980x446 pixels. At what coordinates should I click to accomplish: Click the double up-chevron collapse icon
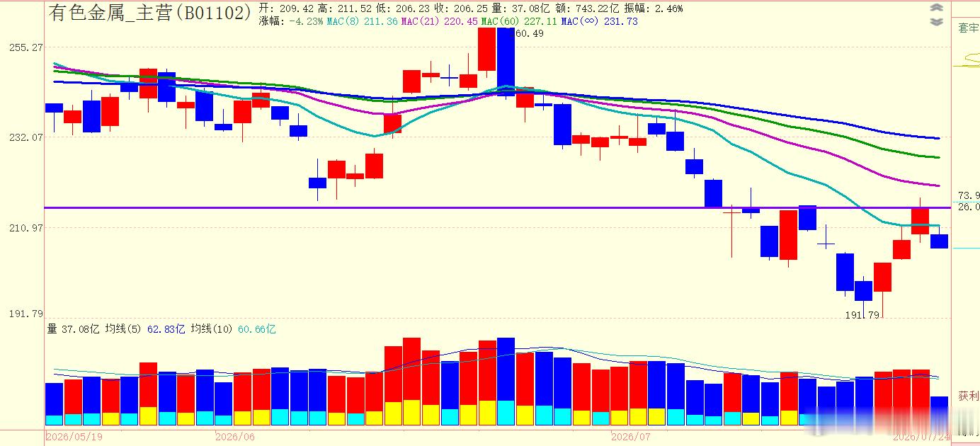coord(937,8)
